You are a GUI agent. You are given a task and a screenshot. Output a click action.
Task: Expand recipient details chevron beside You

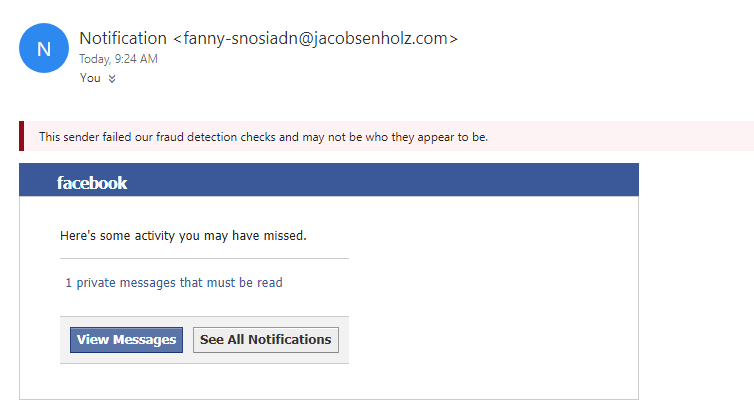point(112,78)
